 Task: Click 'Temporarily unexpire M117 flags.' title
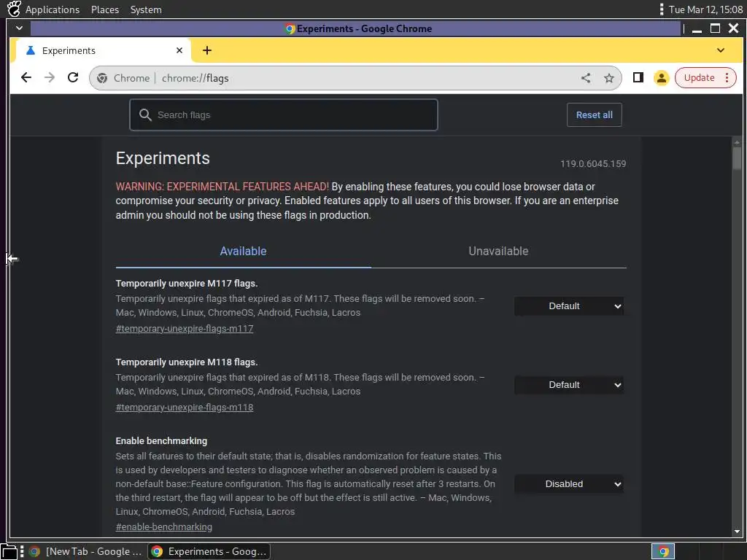pyautogui.click(x=187, y=284)
